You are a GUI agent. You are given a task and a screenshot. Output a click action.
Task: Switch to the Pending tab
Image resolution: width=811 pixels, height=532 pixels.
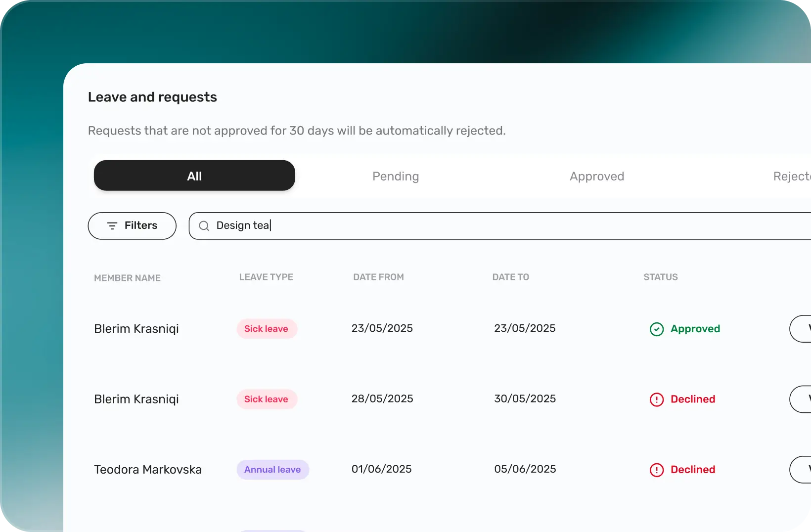coord(396,177)
